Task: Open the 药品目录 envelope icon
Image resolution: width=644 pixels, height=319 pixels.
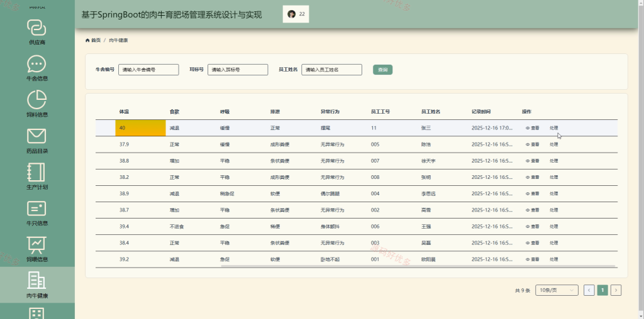Action: (36, 136)
